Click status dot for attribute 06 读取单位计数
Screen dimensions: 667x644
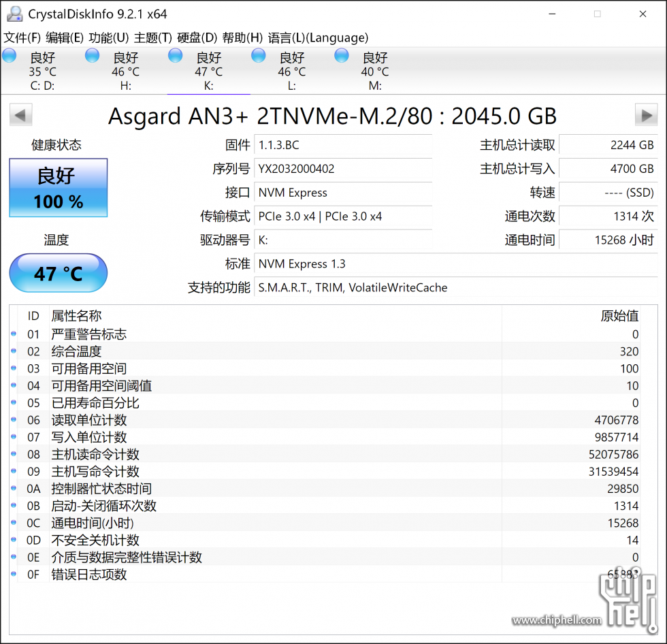pyautogui.click(x=14, y=419)
